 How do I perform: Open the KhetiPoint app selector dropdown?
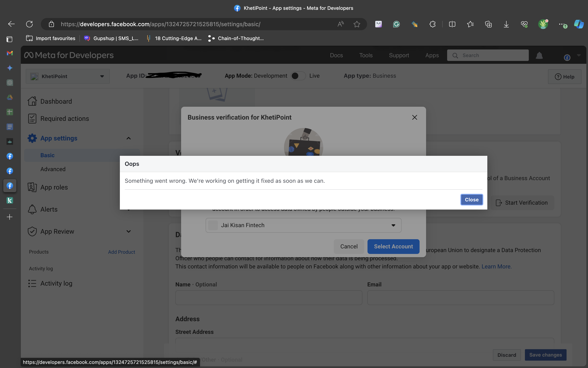click(x=68, y=76)
